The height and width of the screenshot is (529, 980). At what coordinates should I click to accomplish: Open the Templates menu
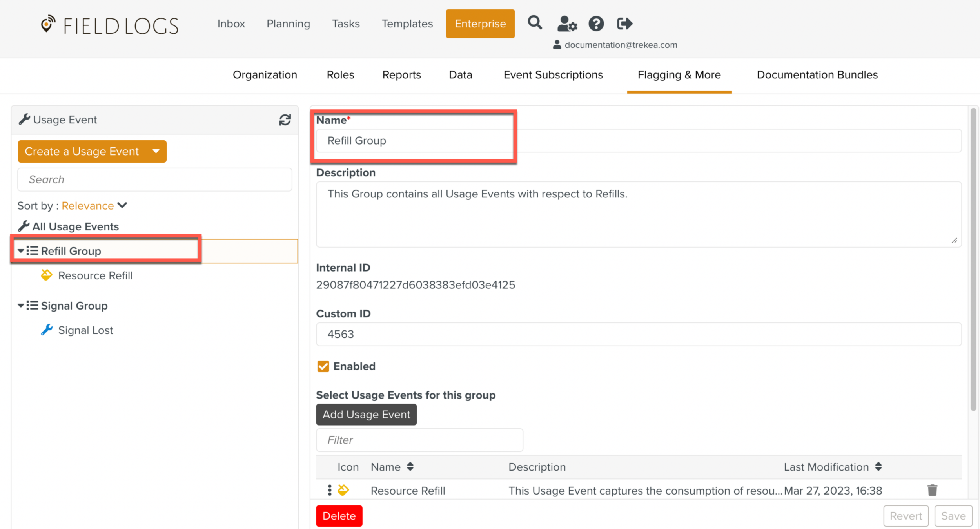pos(407,24)
